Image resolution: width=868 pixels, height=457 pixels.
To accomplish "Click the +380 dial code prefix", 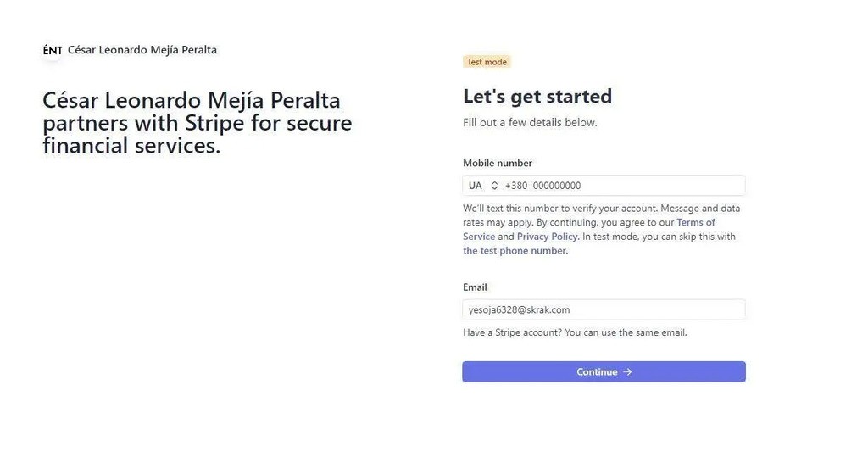I will [515, 186].
